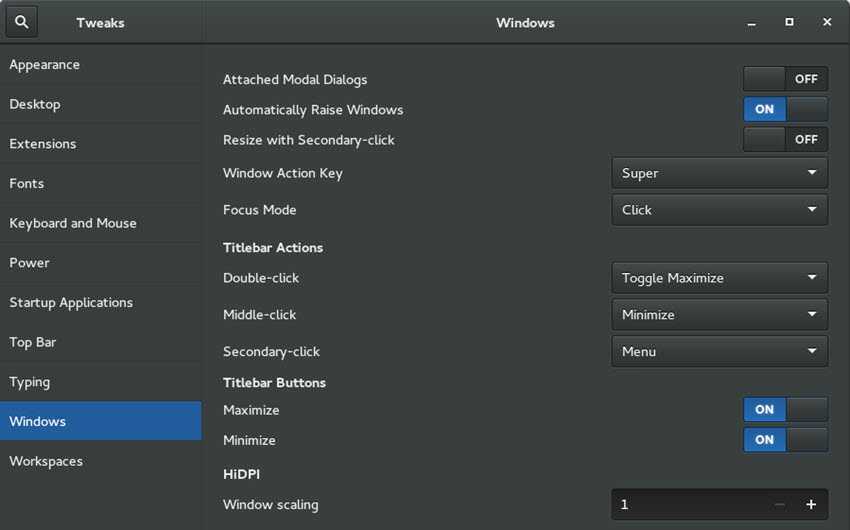
Task: Click the plus icon for Window scaling
Action: (811, 505)
